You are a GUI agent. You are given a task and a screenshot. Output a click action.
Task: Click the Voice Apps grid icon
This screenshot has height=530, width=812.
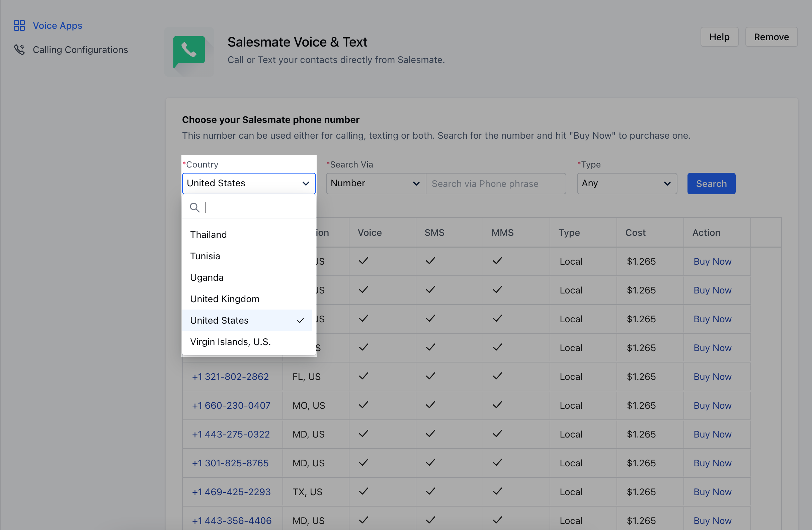19,25
